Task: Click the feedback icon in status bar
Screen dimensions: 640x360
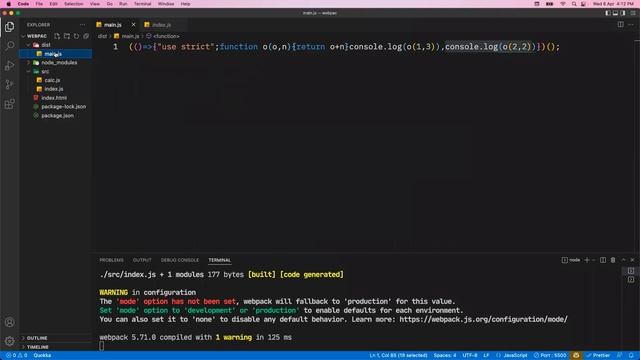Action: pos(620,356)
